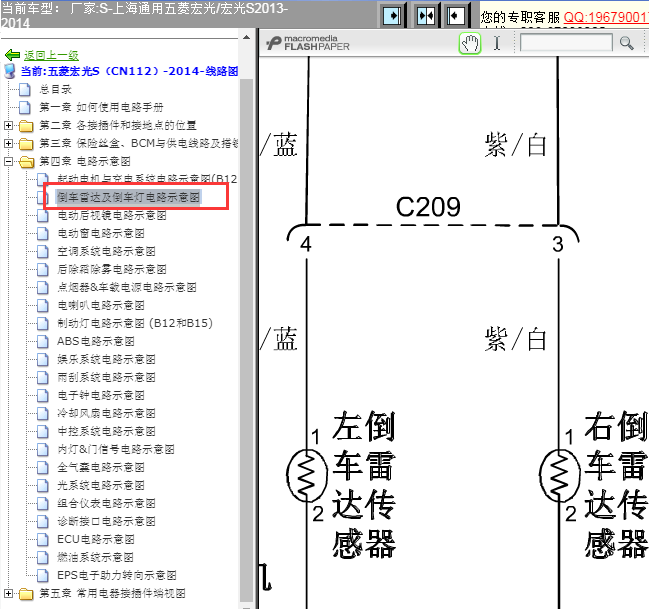Image resolution: width=649 pixels, height=609 pixels.
Task: Click the FlashPaper magnifier search icon
Action: tap(627, 43)
